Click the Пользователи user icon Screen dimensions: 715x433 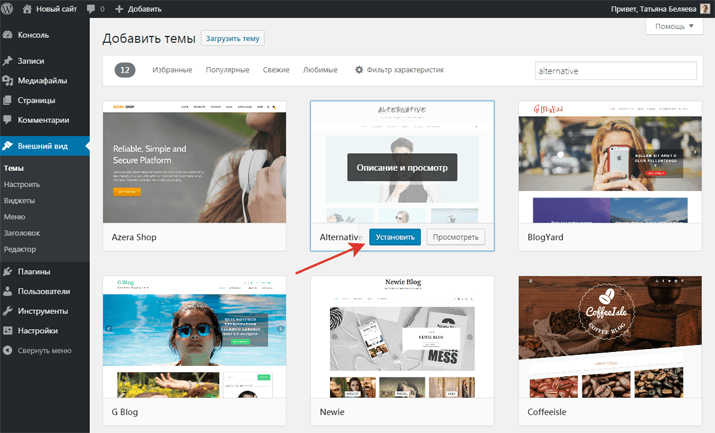click(x=7, y=291)
